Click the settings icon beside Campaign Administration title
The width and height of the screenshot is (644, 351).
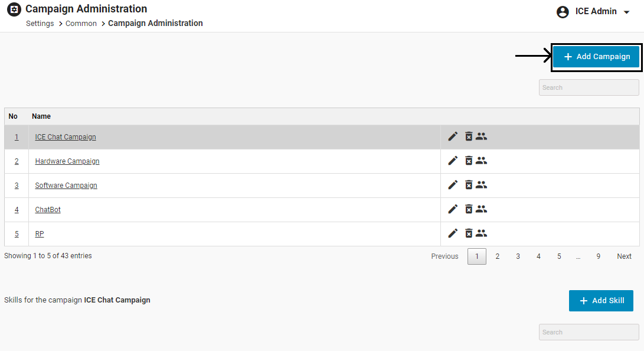click(x=14, y=10)
